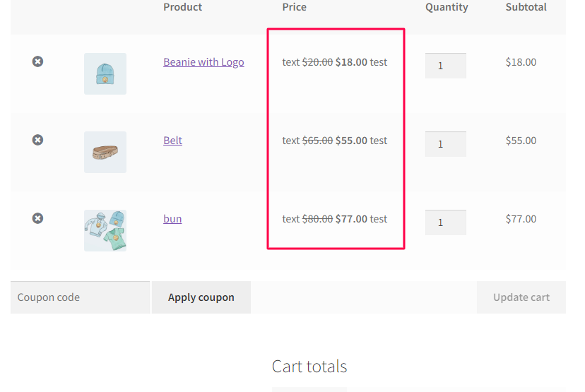Click the Update cart button
The image size is (585, 392).
521,297
